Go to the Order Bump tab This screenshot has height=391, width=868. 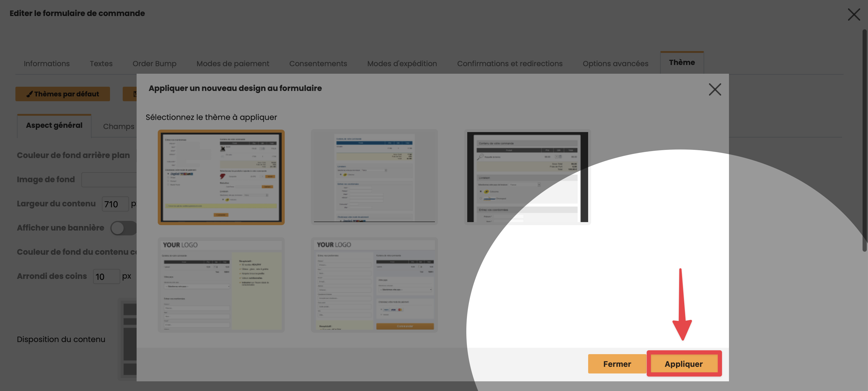pyautogui.click(x=154, y=63)
